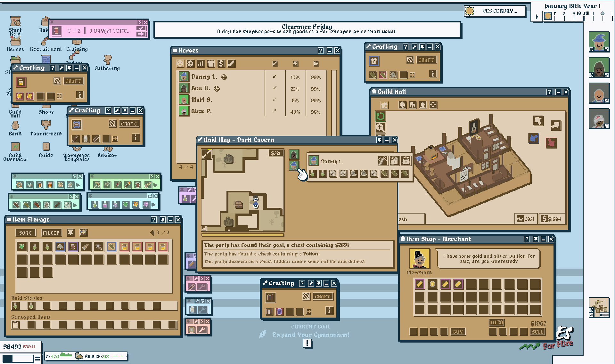Expand the YESTERDAY summary panel

[x=495, y=11]
